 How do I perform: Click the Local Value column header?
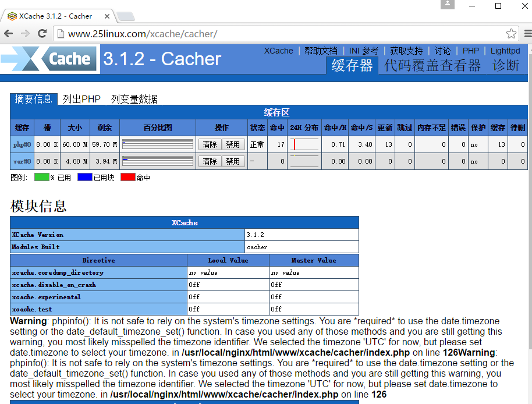tap(228, 261)
